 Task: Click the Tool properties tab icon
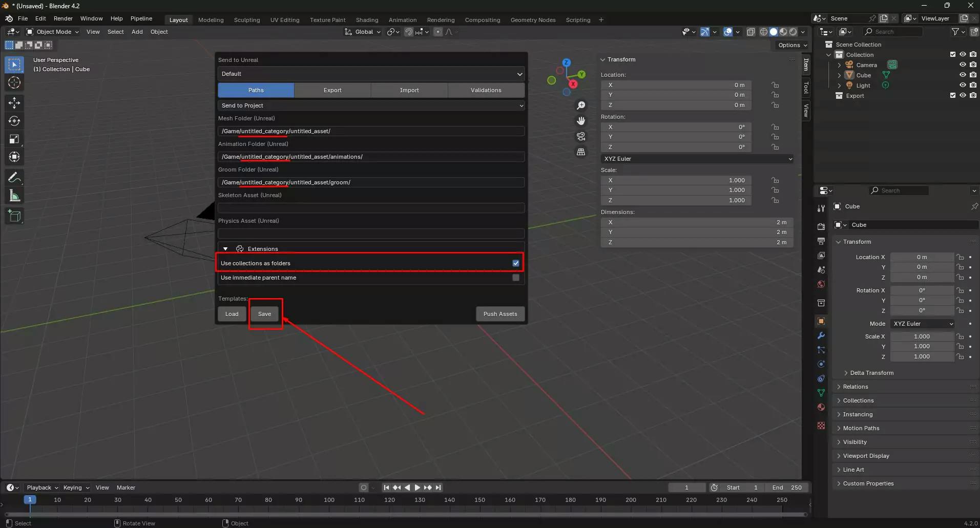[x=821, y=208]
